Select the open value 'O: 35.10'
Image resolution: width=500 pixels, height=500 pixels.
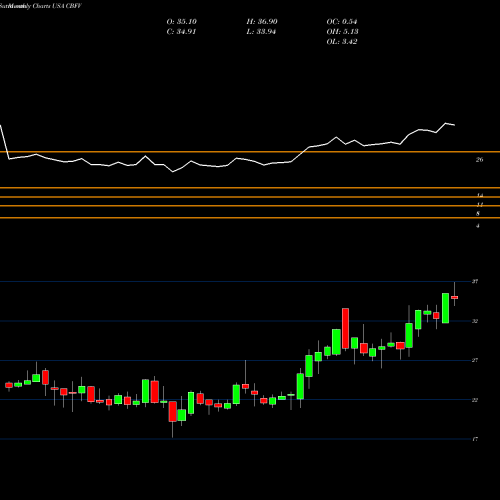(x=182, y=22)
